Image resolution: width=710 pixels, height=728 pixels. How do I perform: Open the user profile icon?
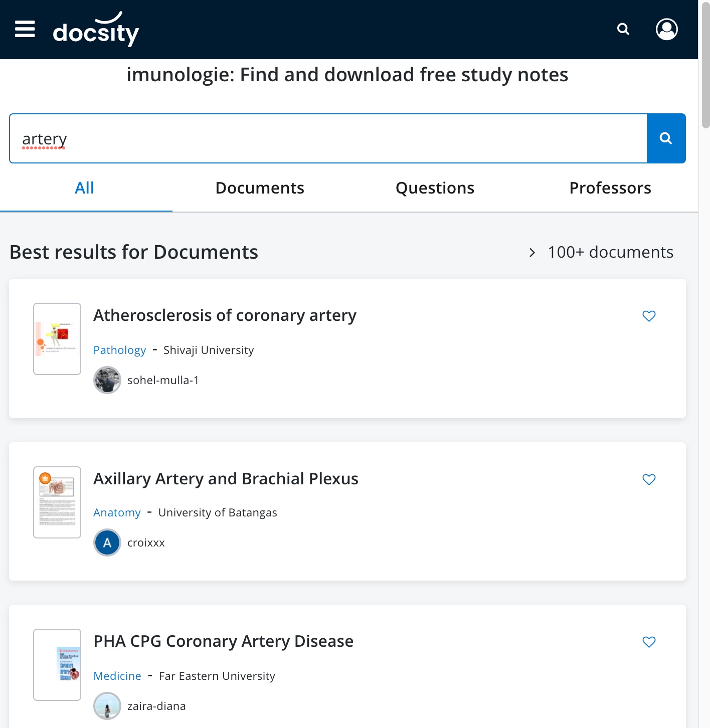(666, 29)
